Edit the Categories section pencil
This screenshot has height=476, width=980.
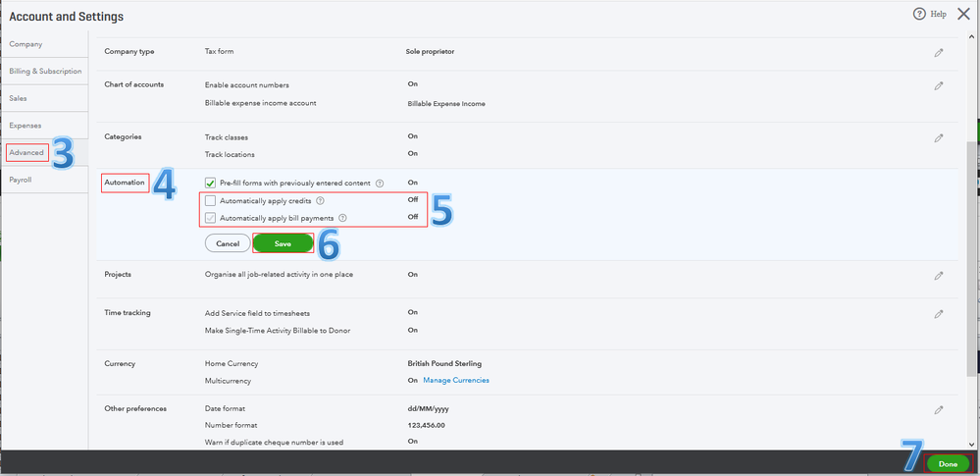coord(938,137)
